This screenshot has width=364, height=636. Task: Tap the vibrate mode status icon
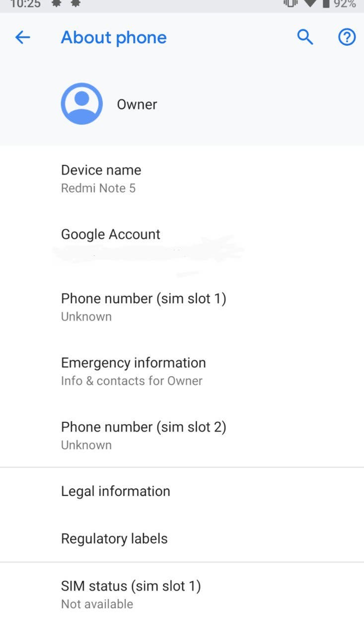pos(290,4)
